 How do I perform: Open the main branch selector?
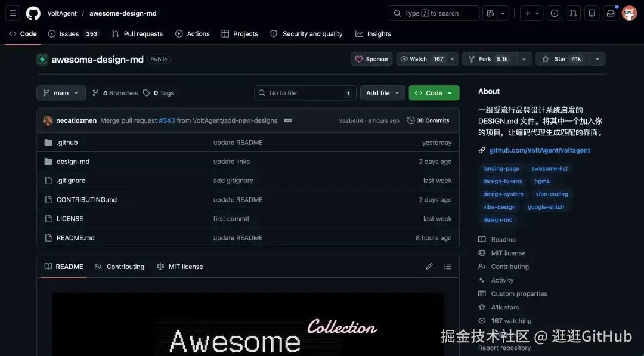pos(61,93)
